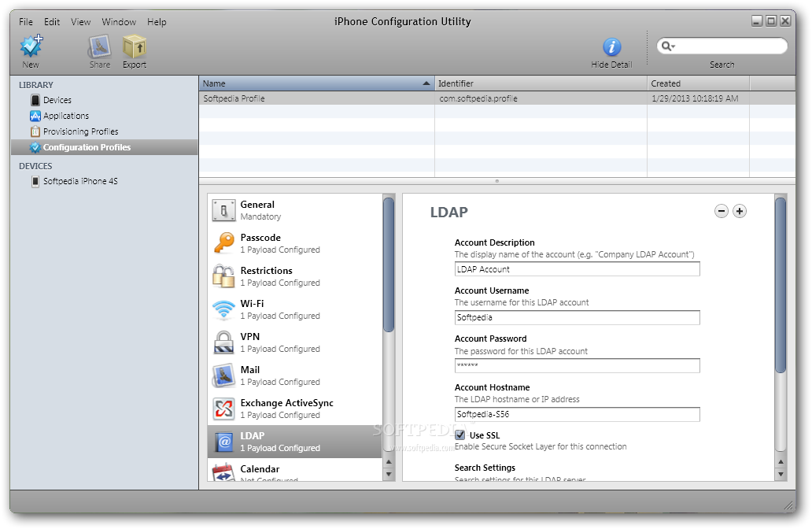The width and height of the screenshot is (812, 529).
Task: Select the Softpedia Profile row
Action: click(497, 98)
